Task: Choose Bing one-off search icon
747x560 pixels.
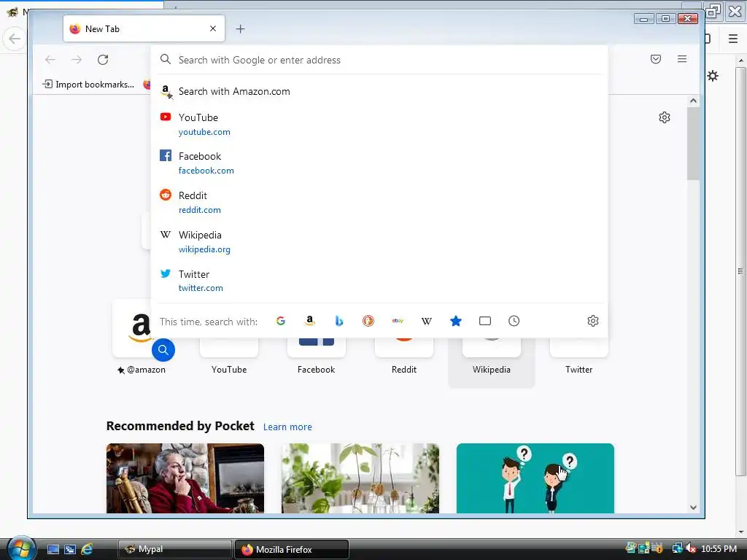Action: pyautogui.click(x=338, y=321)
